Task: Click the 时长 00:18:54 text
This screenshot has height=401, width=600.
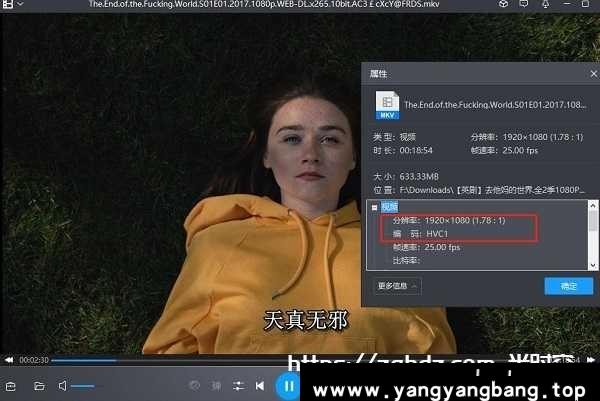Action: coord(403,150)
